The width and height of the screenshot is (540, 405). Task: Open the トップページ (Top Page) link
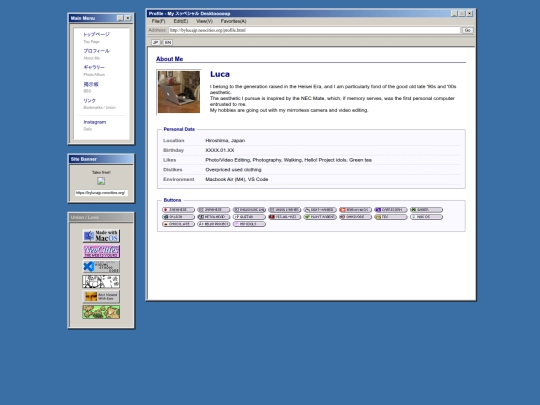coord(96,34)
